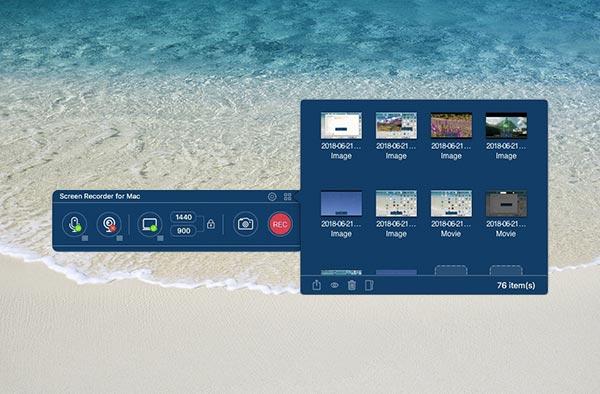Start recording with the red REC button
Image resolution: width=600 pixels, height=394 pixels.
point(280,224)
